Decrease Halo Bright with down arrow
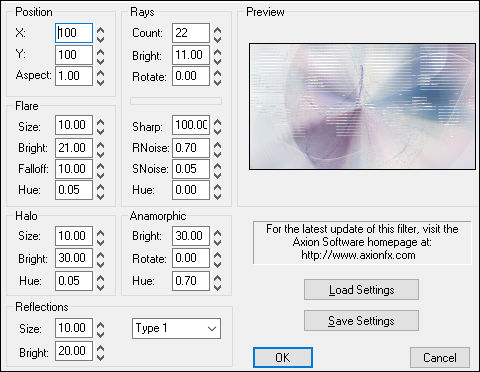Image resolution: width=480 pixels, height=372 pixels. click(x=100, y=264)
